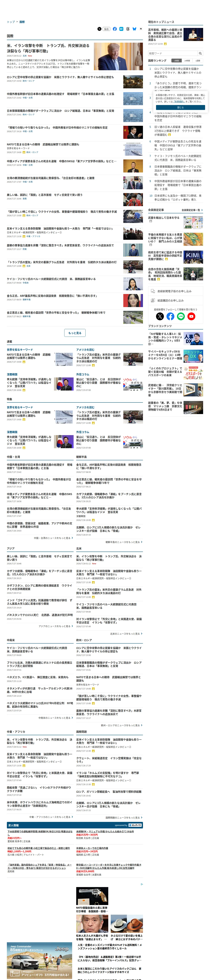Click the 中南米 tag under the ケイコ・フジモリ article

(26, 283)
